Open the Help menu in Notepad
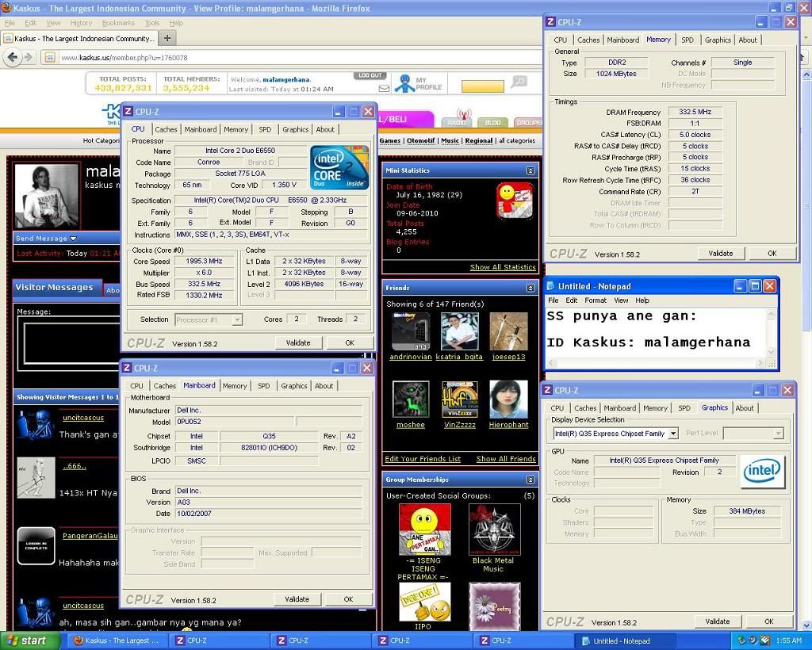This screenshot has height=650, width=812. [642, 300]
